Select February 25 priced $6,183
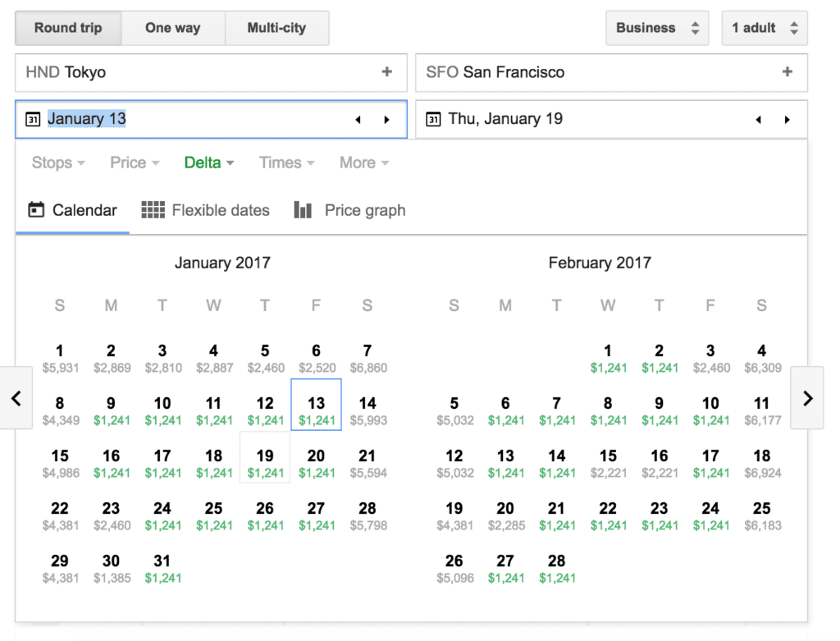The width and height of the screenshot is (840, 641). (762, 515)
